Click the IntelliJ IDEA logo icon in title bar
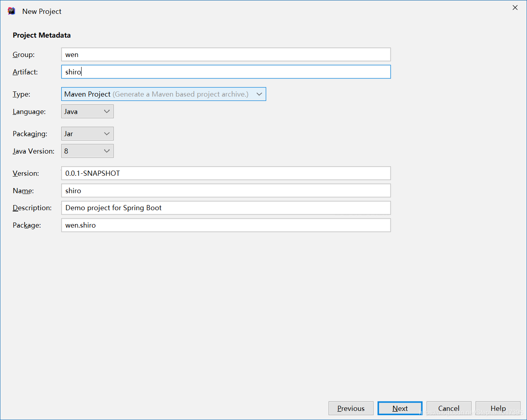The image size is (527, 420). (11, 11)
